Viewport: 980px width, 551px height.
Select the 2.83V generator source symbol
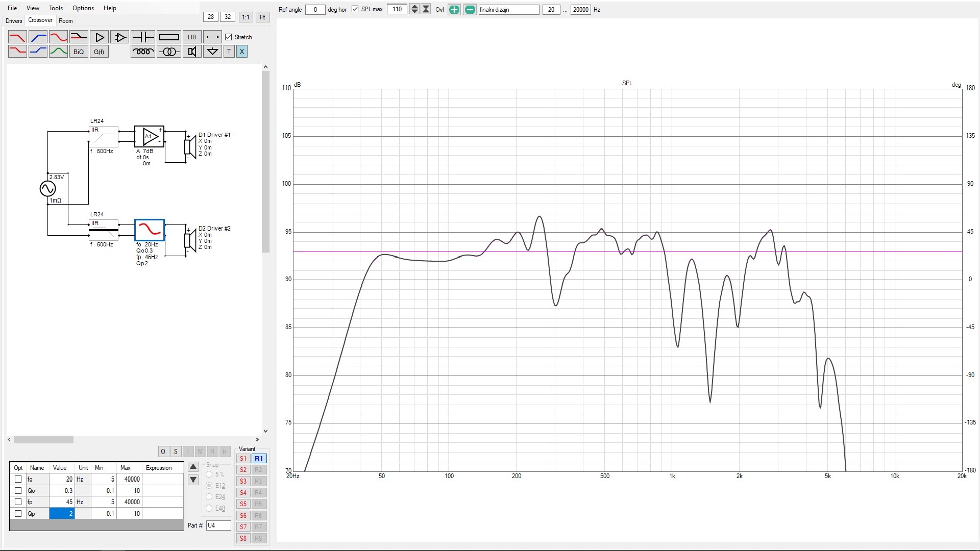pos(47,189)
